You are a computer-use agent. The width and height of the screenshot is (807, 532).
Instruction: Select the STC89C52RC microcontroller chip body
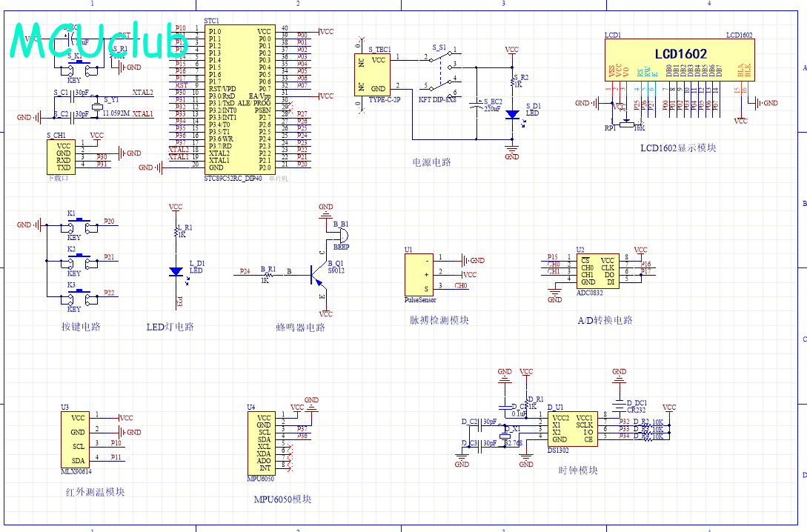coord(239,99)
